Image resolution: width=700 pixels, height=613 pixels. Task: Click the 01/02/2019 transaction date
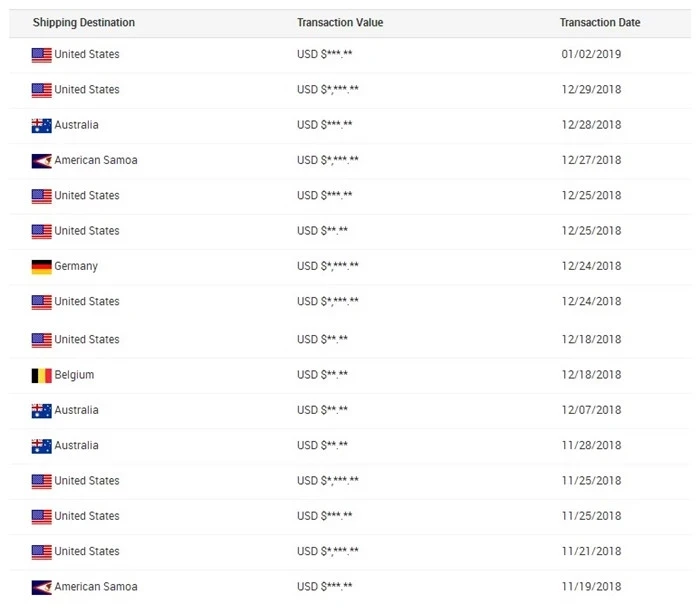[591, 54]
